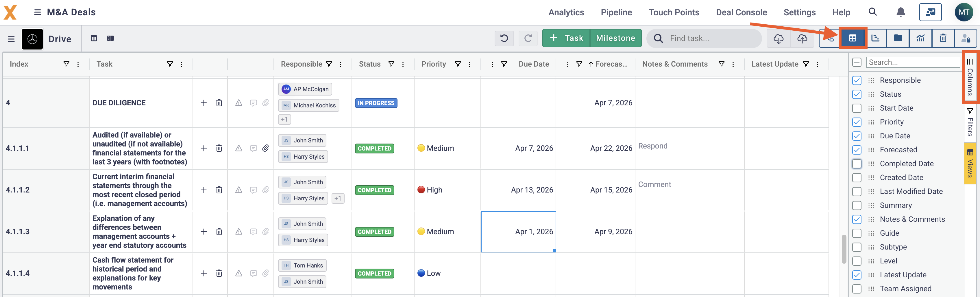Screen dimensions: 980x297
Task: Click the redo arrow button
Action: coord(528,38)
